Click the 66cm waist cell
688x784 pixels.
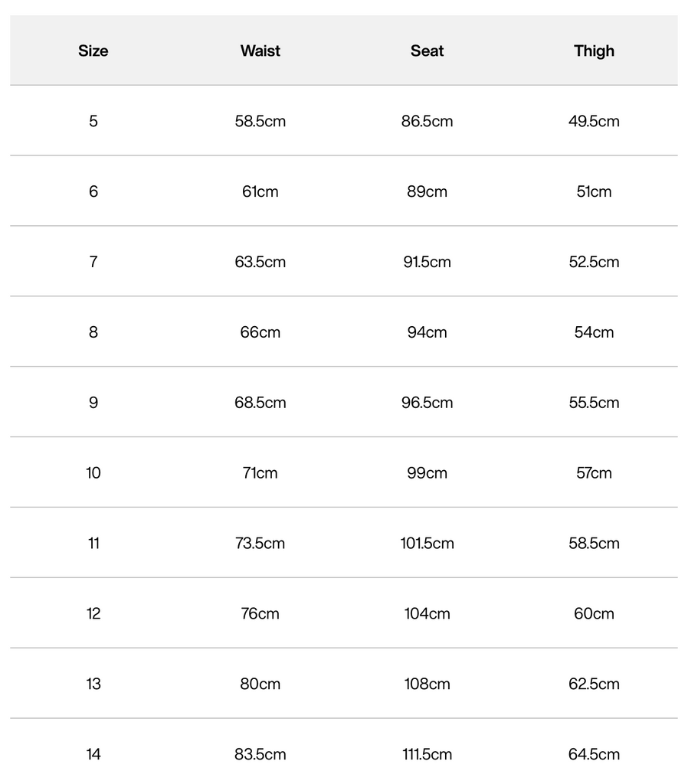pos(260,332)
